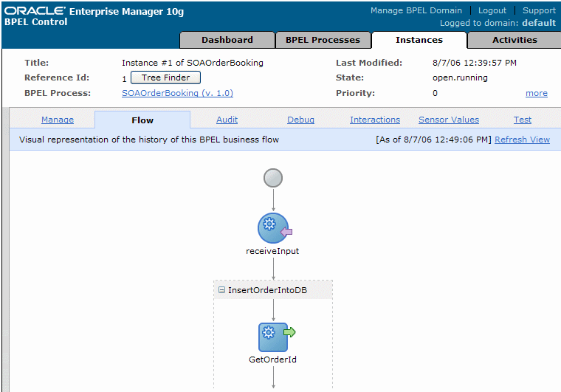Click the Tree Finder button
Image resolution: width=561 pixels, height=392 pixels.
point(165,78)
